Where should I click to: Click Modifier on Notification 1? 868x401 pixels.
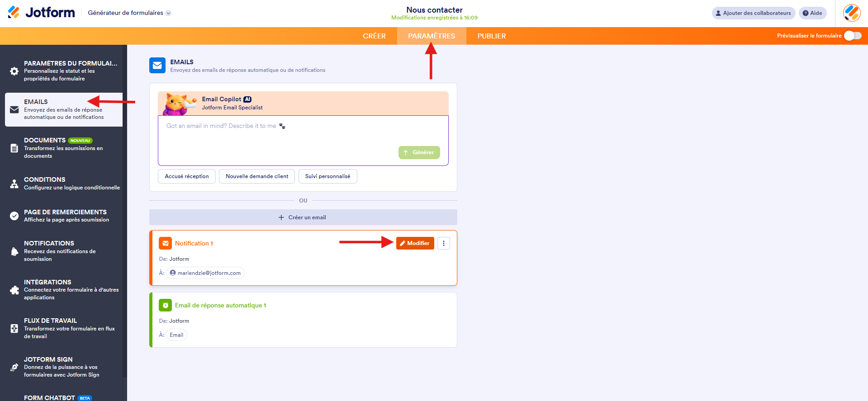coord(415,243)
